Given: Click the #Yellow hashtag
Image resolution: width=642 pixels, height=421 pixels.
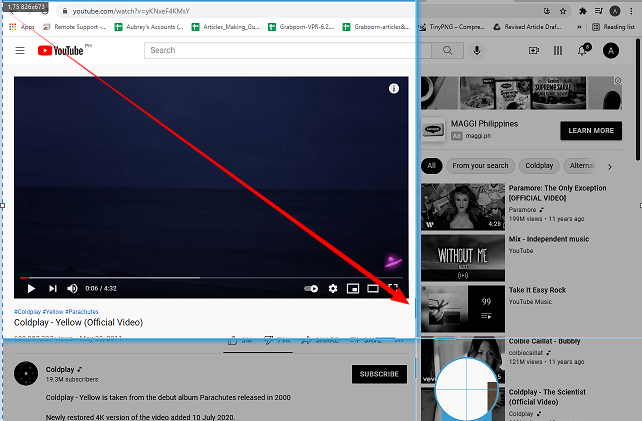Looking at the screenshot, I should pyautogui.click(x=53, y=312).
